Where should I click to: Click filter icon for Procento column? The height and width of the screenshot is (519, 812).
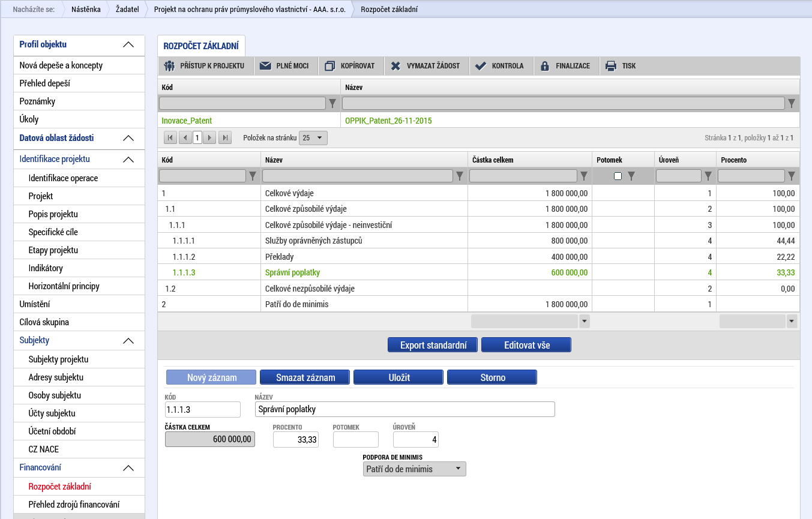(792, 176)
